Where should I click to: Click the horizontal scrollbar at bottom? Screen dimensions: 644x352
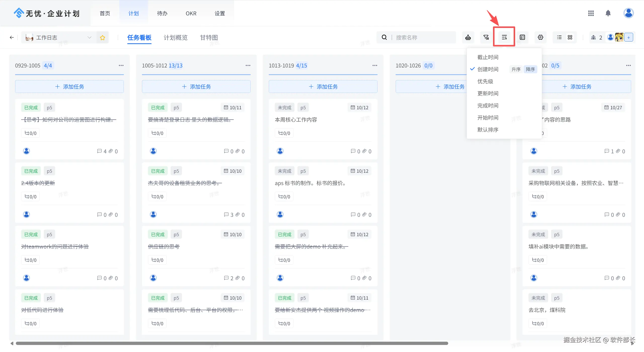232,343
